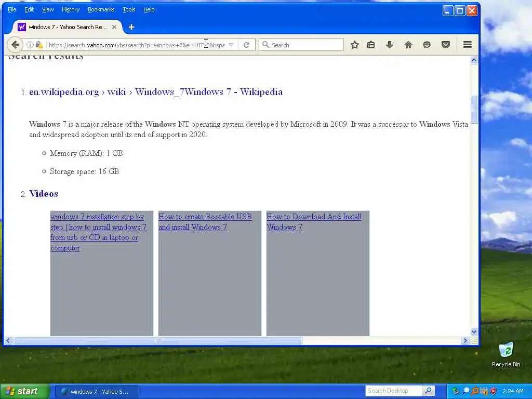Image resolution: width=532 pixels, height=399 pixels.
Task: Open the Bookmarks menu
Action: coord(101,9)
